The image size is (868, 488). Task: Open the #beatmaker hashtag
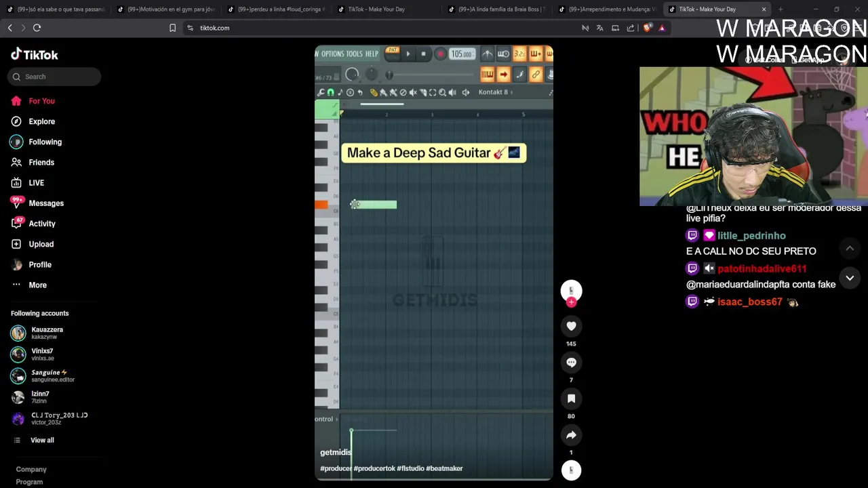[x=444, y=468]
